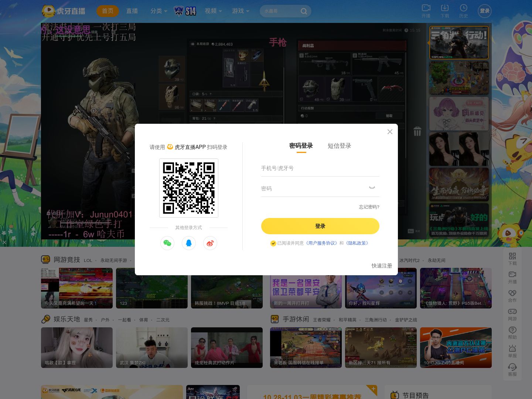Viewport: 532px width, 399px height.
Task: Switch to 密码登录 tab
Action: [x=301, y=146]
